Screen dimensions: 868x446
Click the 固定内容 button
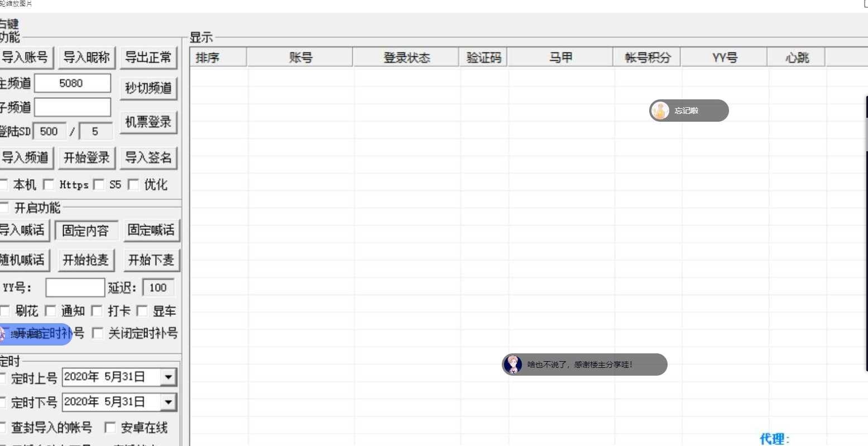coord(86,231)
